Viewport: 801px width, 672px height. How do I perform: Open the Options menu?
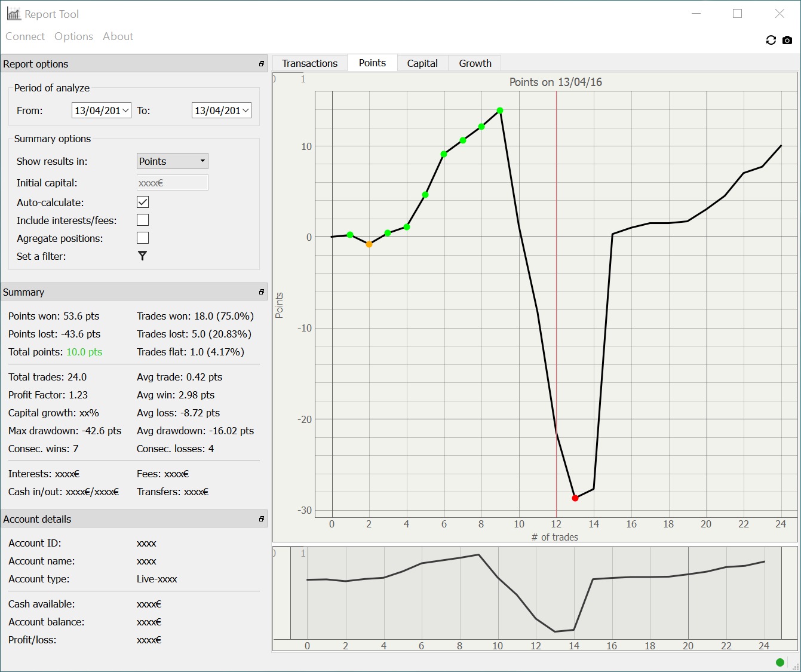pyautogui.click(x=73, y=36)
